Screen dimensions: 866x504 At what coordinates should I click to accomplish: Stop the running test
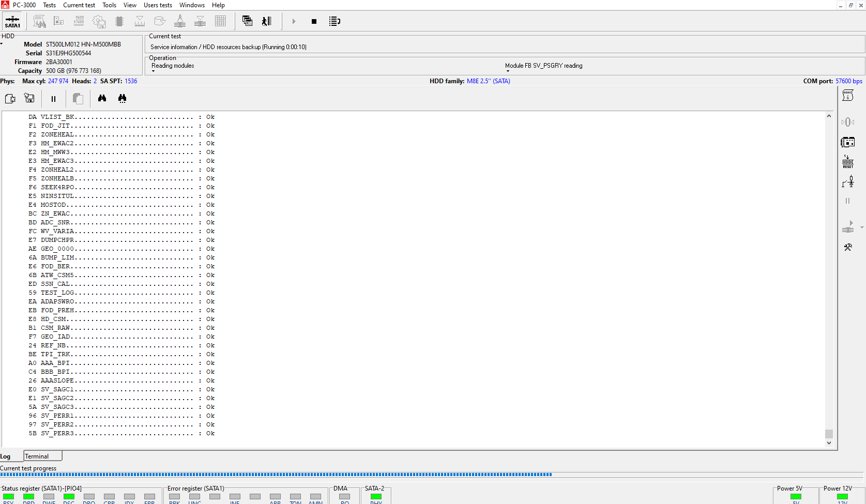(x=314, y=22)
